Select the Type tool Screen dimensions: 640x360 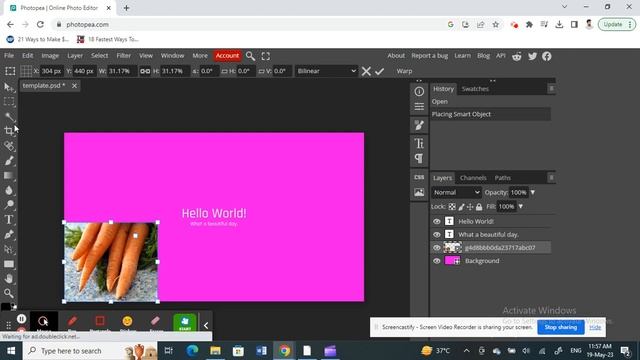click(x=9, y=220)
